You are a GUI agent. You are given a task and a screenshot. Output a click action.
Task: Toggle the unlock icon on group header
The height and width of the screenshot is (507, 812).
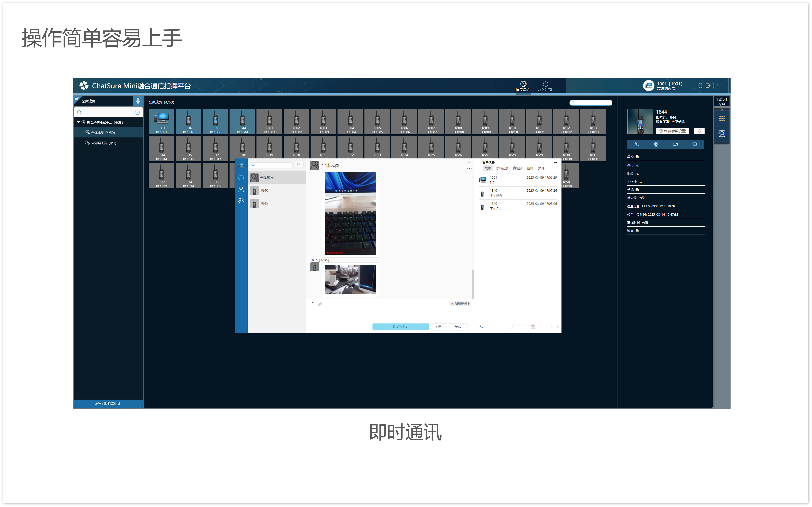coord(77,99)
